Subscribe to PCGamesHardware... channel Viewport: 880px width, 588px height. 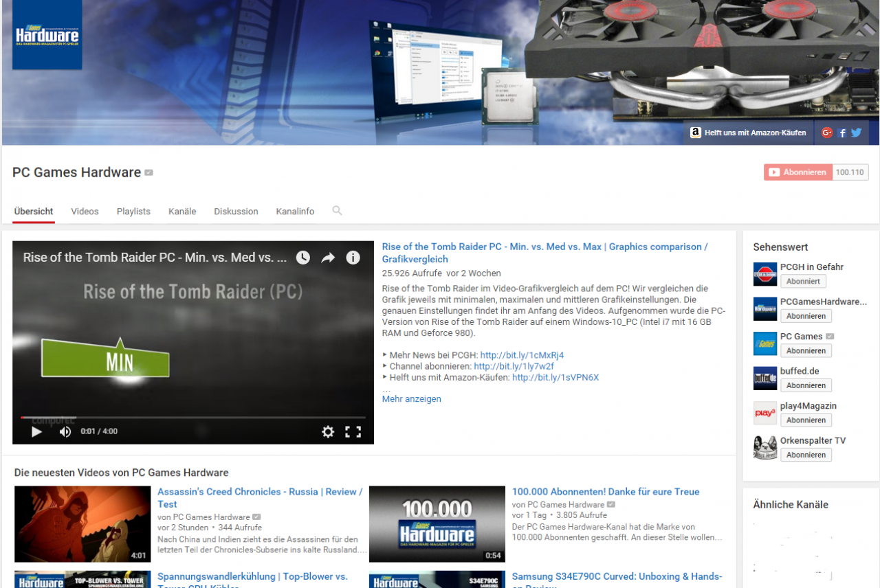(806, 316)
